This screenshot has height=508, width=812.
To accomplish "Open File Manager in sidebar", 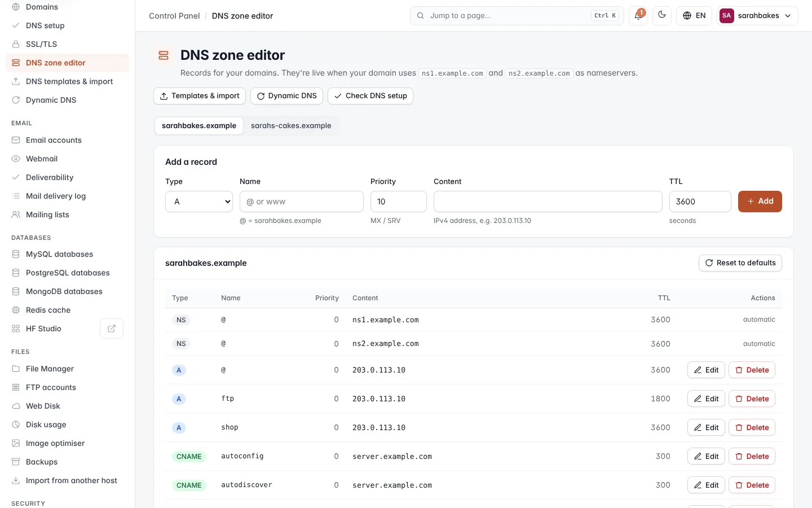I will coord(67,369).
